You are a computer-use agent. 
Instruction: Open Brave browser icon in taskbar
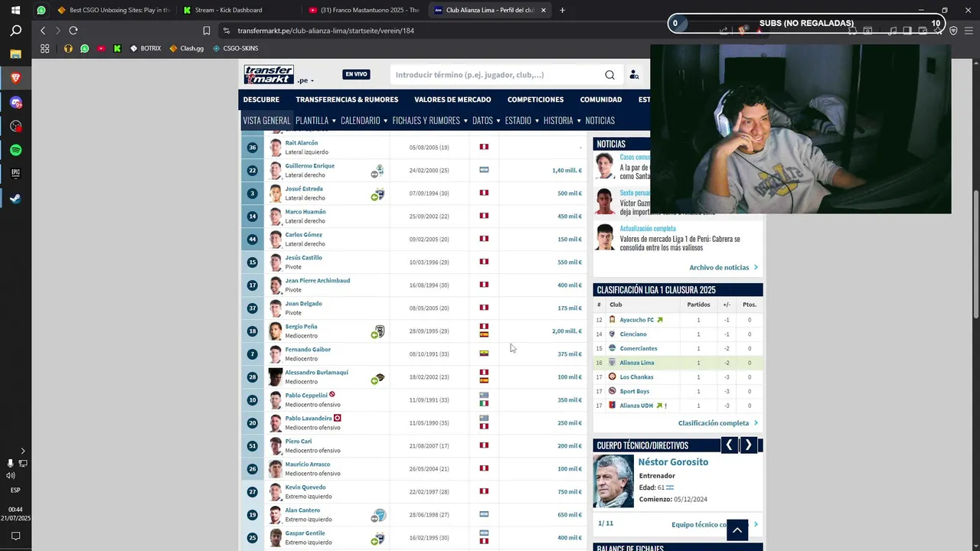[15, 78]
